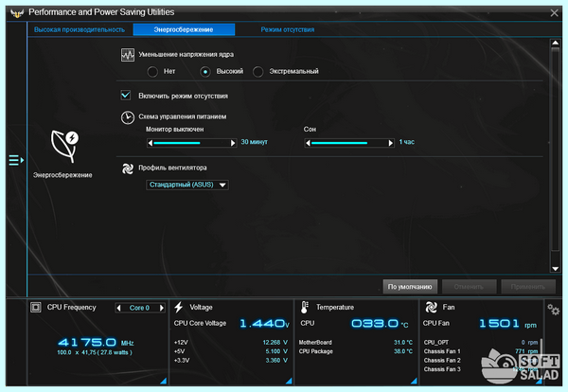Select previous core with left arrow
Image resolution: width=568 pixels, height=392 pixels.
119,308
